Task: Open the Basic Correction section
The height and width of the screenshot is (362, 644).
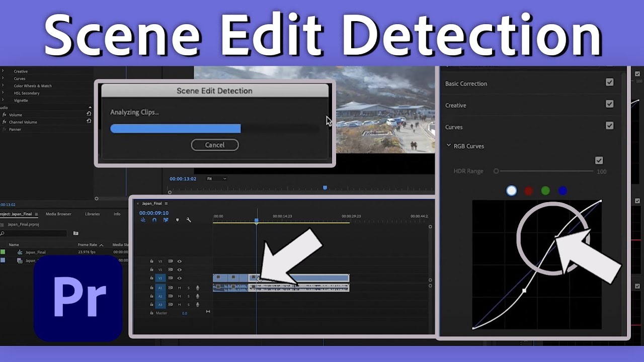Action: [466, 83]
